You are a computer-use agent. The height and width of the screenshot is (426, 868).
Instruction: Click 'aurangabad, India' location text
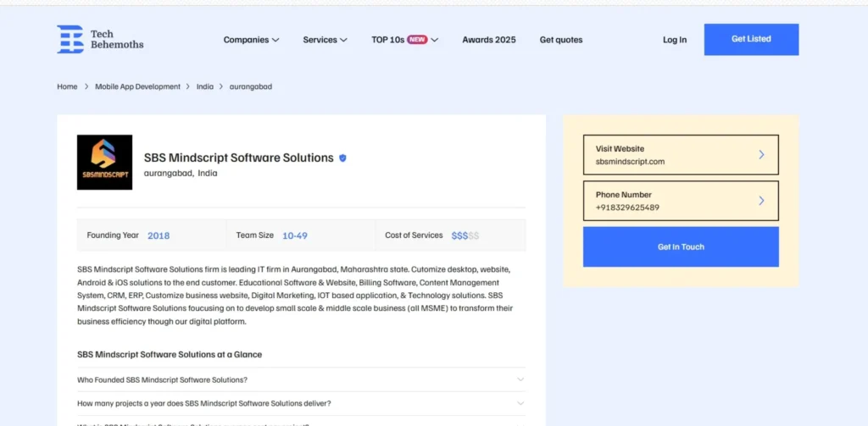[181, 173]
